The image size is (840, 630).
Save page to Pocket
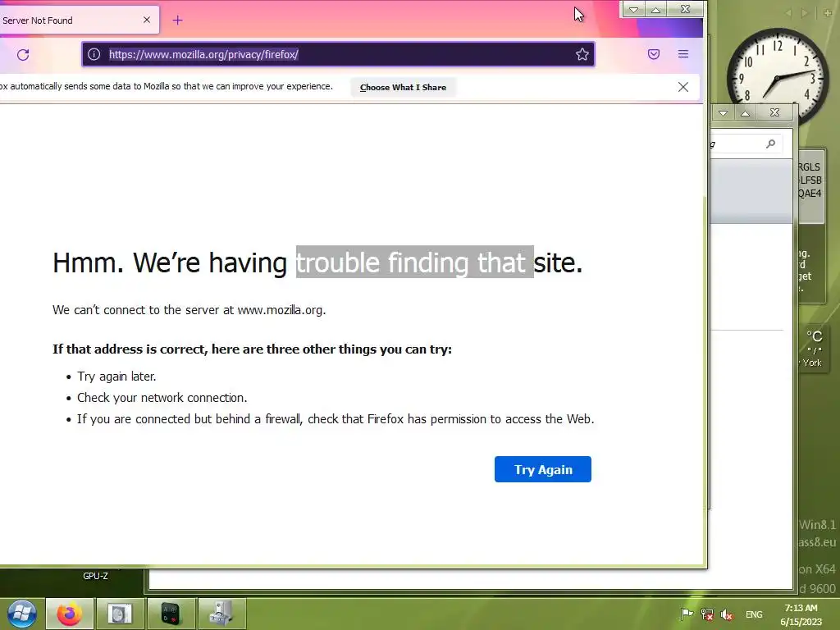coord(654,54)
